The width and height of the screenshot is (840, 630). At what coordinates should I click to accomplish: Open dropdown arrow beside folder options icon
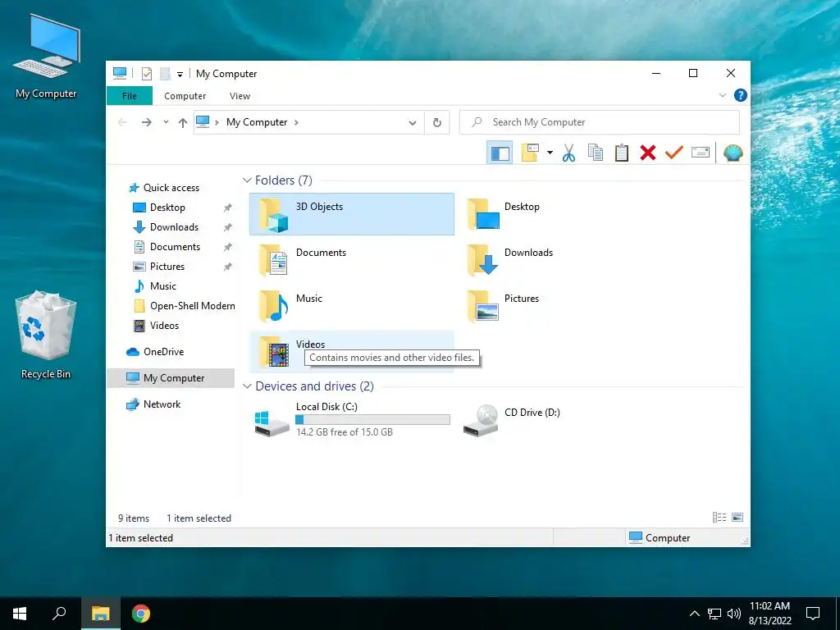[550, 153]
